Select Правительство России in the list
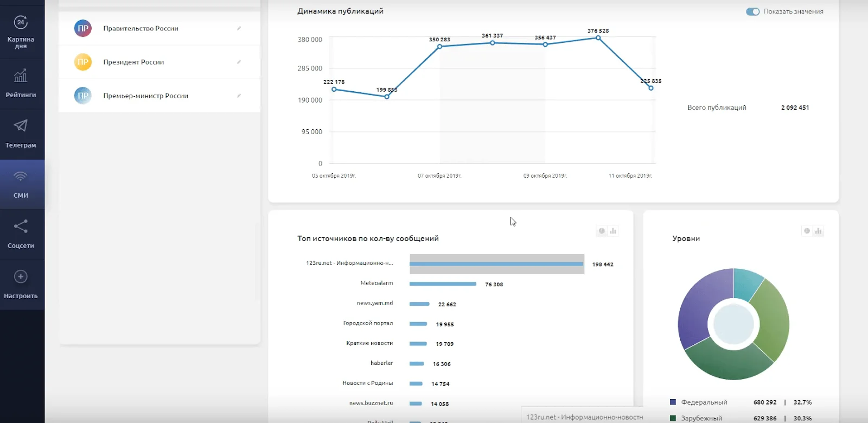This screenshot has width=868, height=423. [x=141, y=28]
